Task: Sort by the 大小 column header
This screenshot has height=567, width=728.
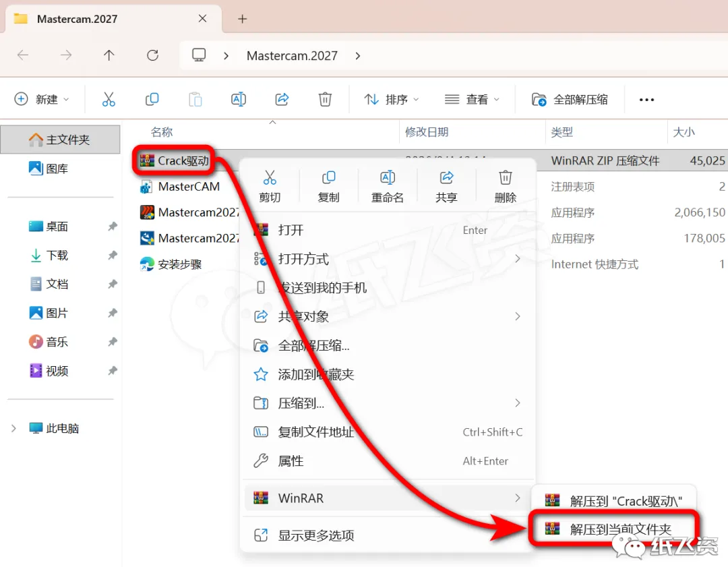Action: pos(684,132)
